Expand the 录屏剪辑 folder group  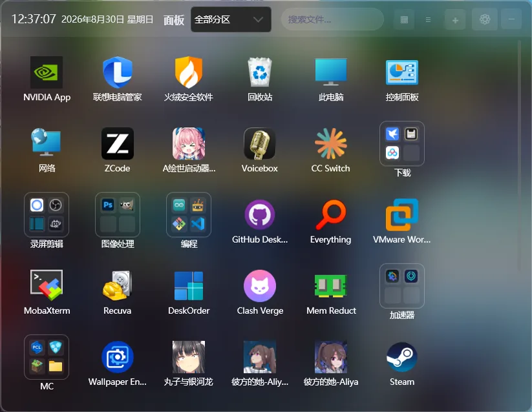(x=47, y=214)
